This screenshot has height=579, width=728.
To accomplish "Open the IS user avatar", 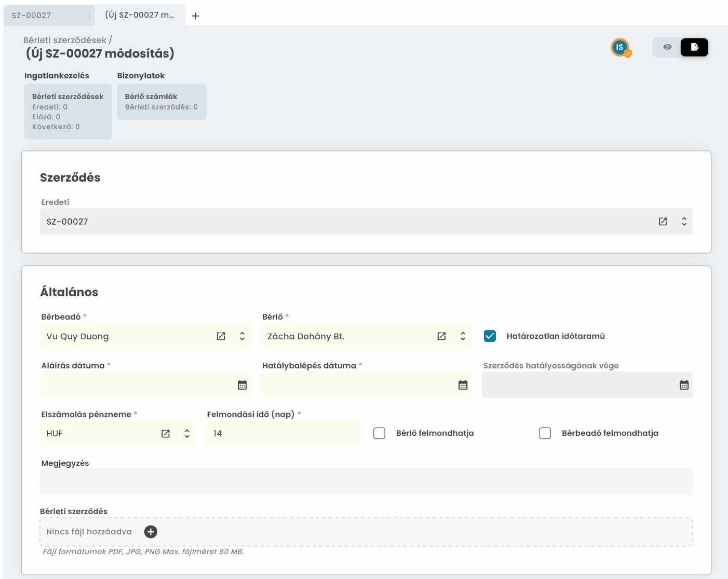I will 620,48.
